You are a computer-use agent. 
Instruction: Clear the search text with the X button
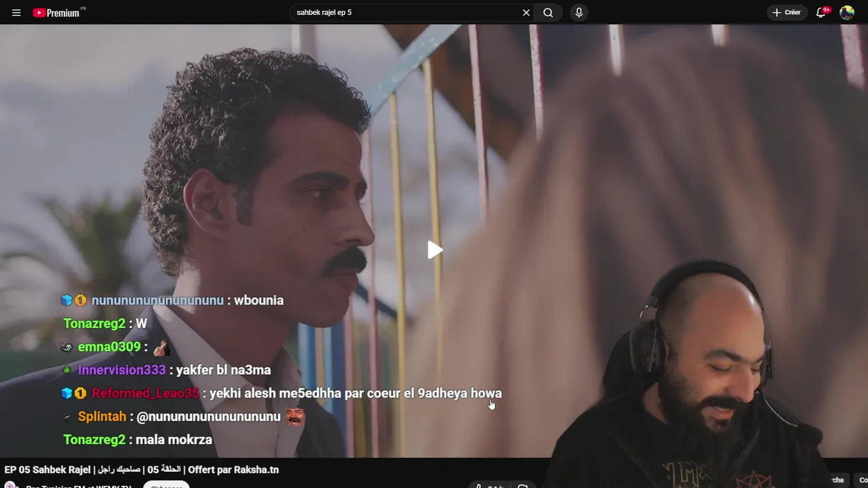click(526, 12)
